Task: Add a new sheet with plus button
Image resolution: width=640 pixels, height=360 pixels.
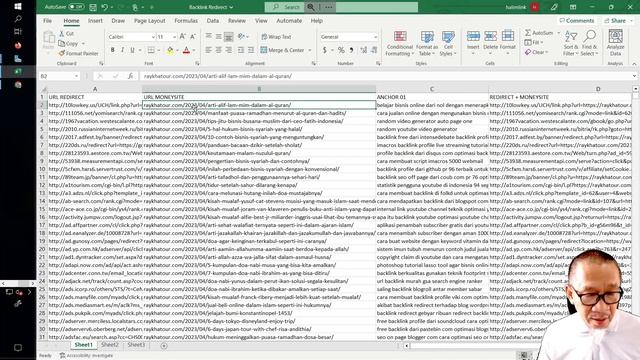Action: (x=164, y=346)
